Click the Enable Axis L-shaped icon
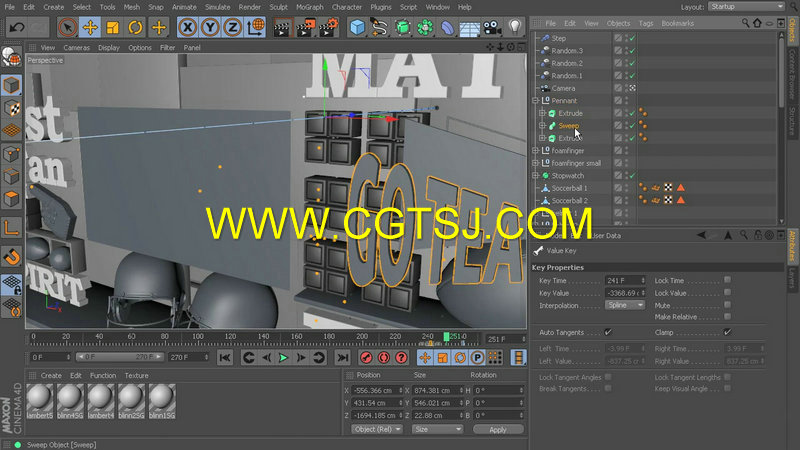800x450 pixels. point(11,228)
